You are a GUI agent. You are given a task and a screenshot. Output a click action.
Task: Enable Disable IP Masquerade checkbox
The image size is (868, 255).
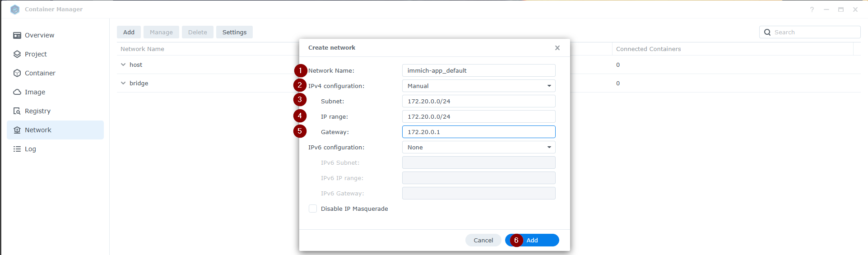pyautogui.click(x=313, y=209)
